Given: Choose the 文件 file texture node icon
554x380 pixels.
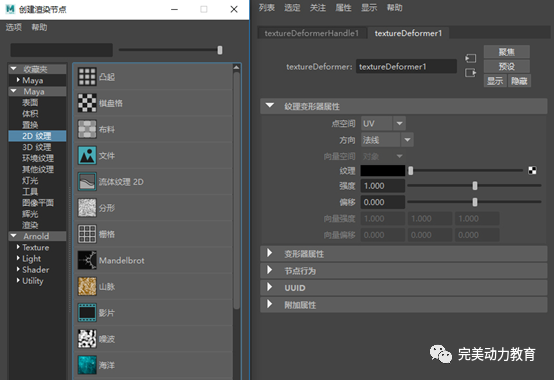Looking at the screenshot, I should coord(87,155).
